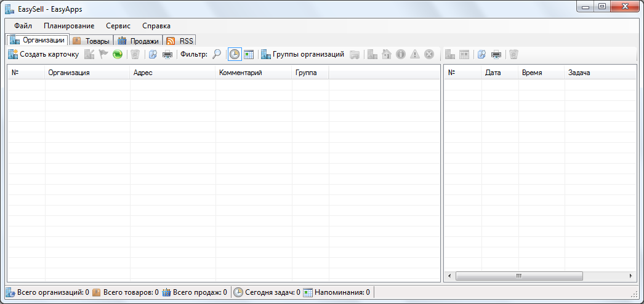Click the printer icon in tasks panel toolbar
The image size is (644, 304).
coord(496,54)
